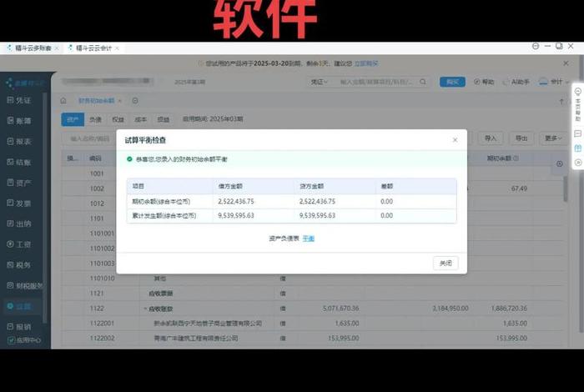Open the 更多 dropdown
The width and height of the screenshot is (584, 392).
[x=553, y=138]
